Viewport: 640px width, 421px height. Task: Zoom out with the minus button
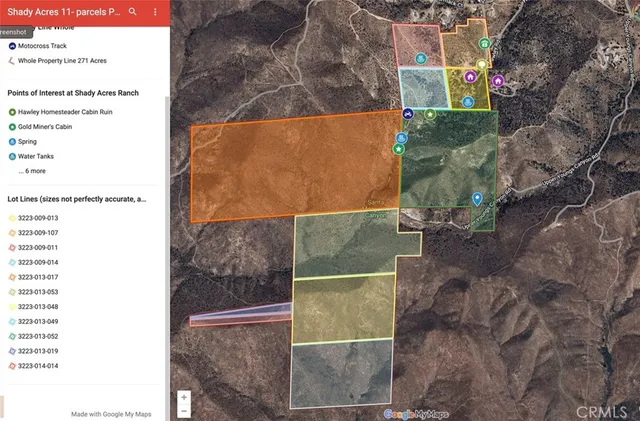pyautogui.click(x=184, y=410)
